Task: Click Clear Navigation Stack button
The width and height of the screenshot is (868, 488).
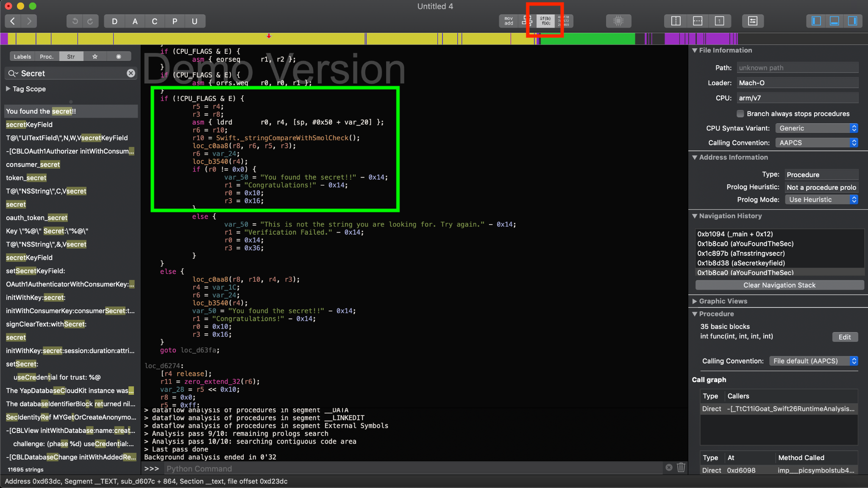Action: 779,285
